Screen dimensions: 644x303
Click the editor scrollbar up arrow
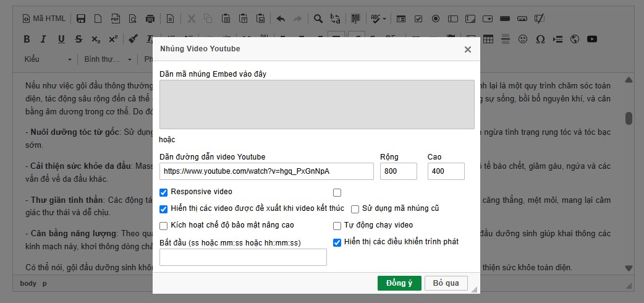629,80
